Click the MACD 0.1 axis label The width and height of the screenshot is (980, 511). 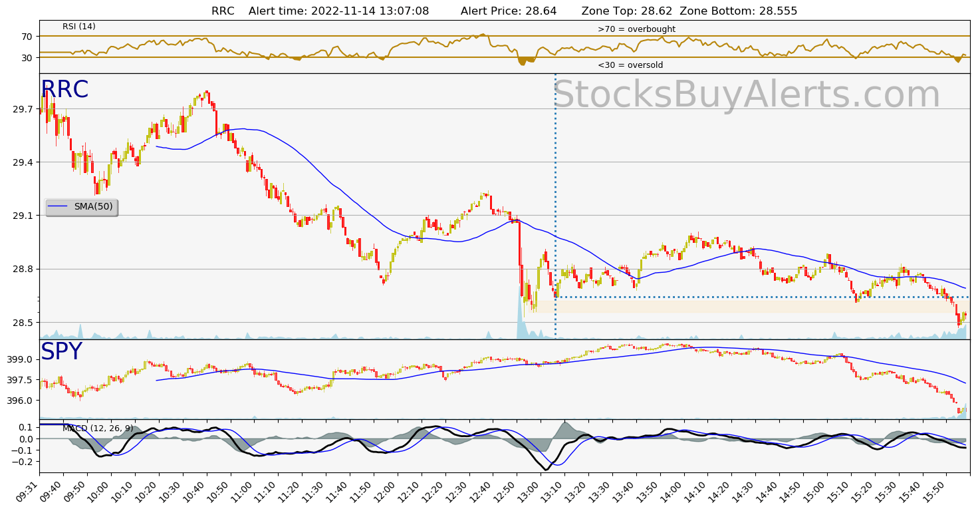tap(27, 427)
